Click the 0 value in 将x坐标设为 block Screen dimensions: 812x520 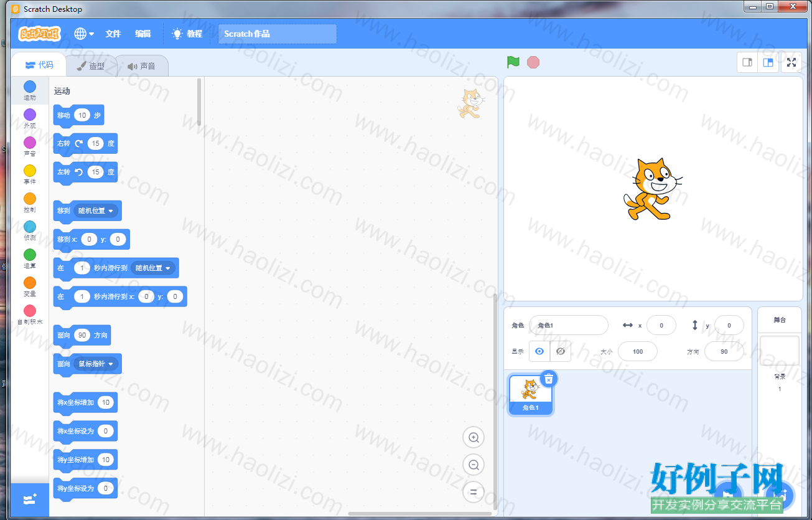[106, 431]
